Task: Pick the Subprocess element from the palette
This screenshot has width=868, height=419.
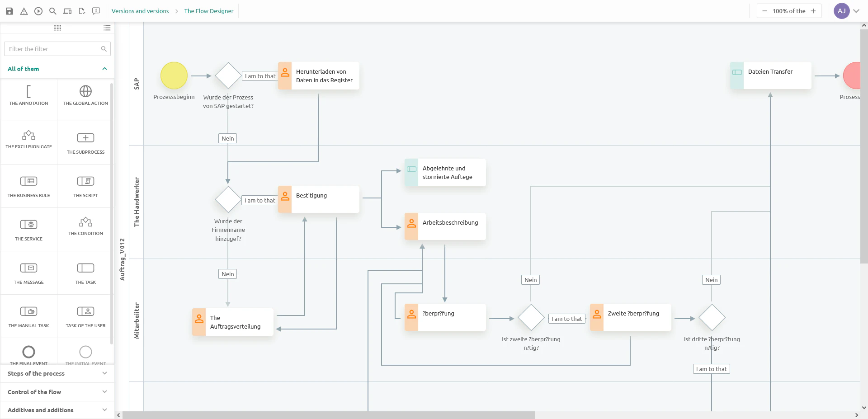Action: 85,142
